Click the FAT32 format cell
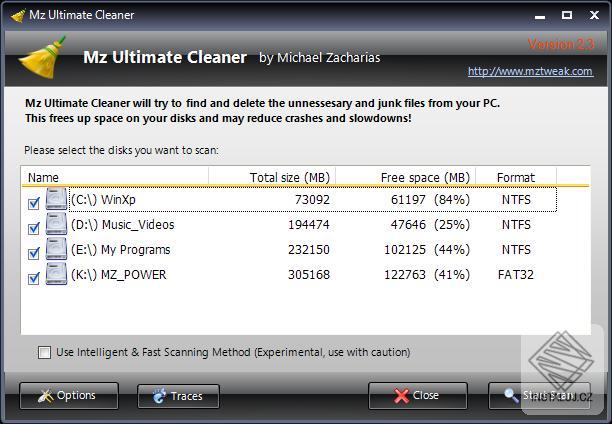This screenshot has width=612, height=424. (516, 274)
